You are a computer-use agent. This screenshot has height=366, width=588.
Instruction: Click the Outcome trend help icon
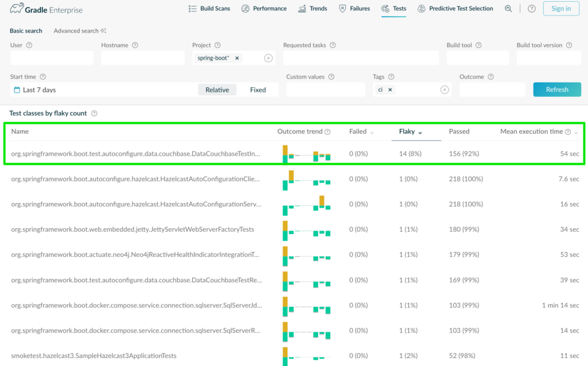327,132
